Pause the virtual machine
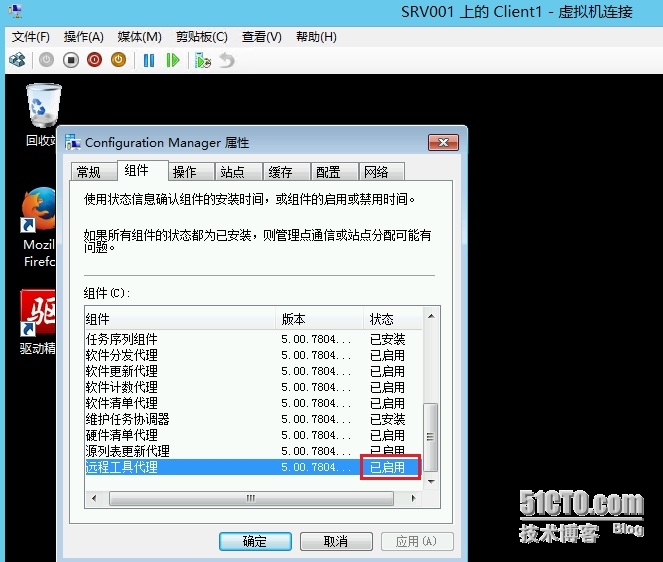663x562 pixels. tap(148, 60)
